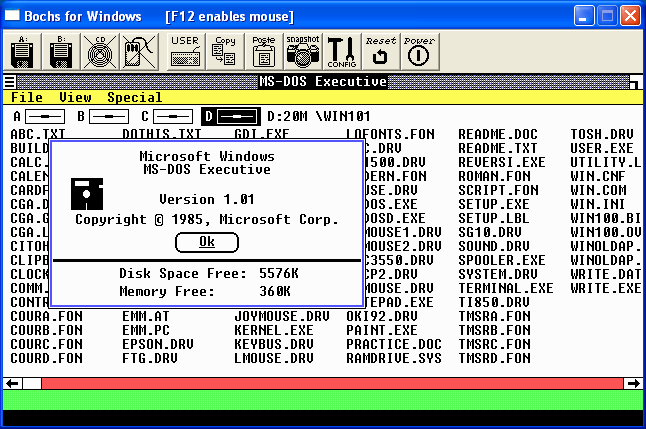
Task: Click the Bochs floppy B: drive icon
Action: pyautogui.click(x=61, y=52)
